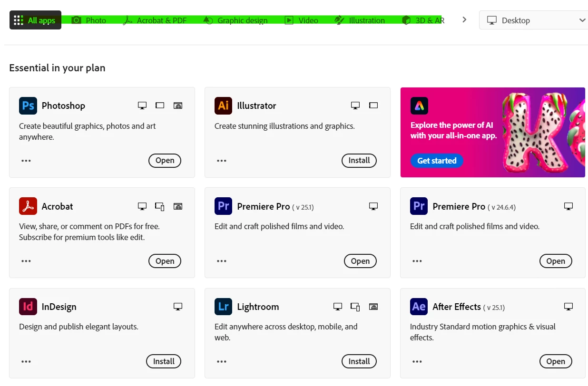Open Premiere Pro v 25.1
The width and height of the screenshot is (588, 386).
pyautogui.click(x=360, y=261)
